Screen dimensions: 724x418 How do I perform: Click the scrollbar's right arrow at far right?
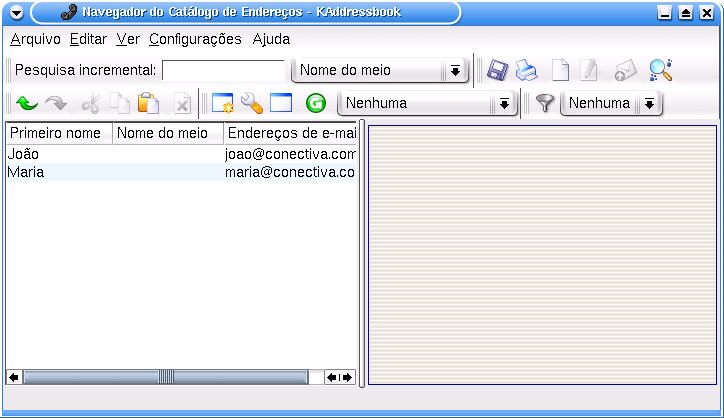point(348,377)
